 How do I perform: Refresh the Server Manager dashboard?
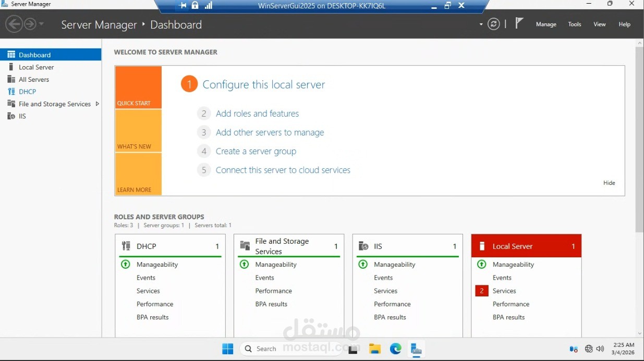493,24
